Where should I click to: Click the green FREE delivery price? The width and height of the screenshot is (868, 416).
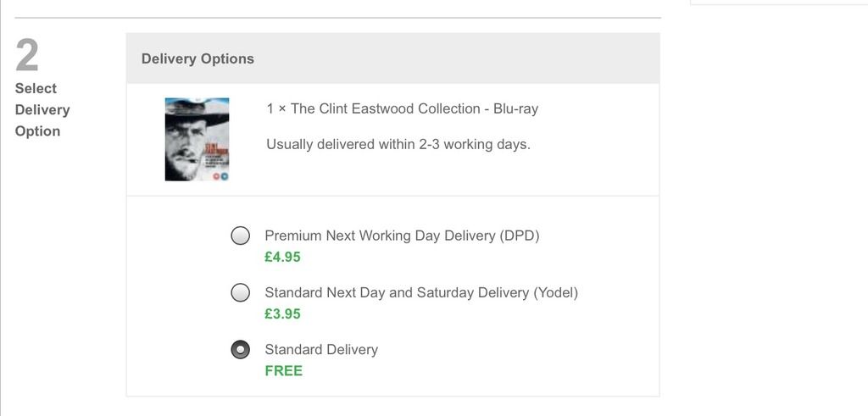(x=283, y=370)
